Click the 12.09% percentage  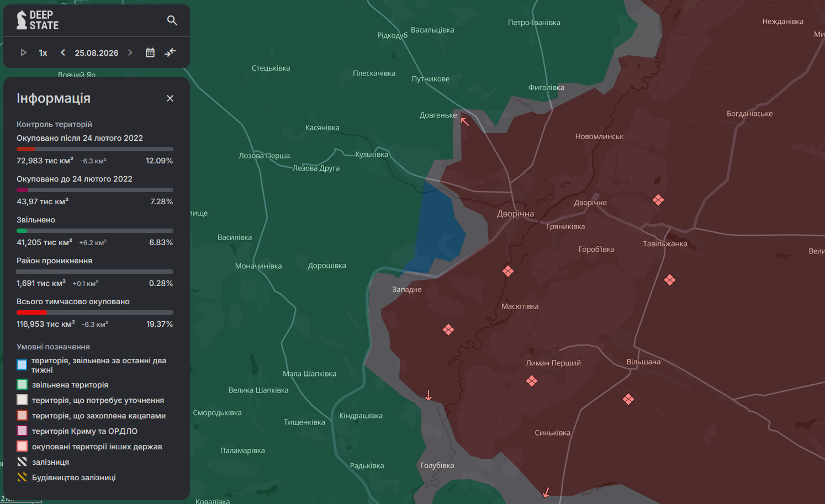click(x=159, y=161)
